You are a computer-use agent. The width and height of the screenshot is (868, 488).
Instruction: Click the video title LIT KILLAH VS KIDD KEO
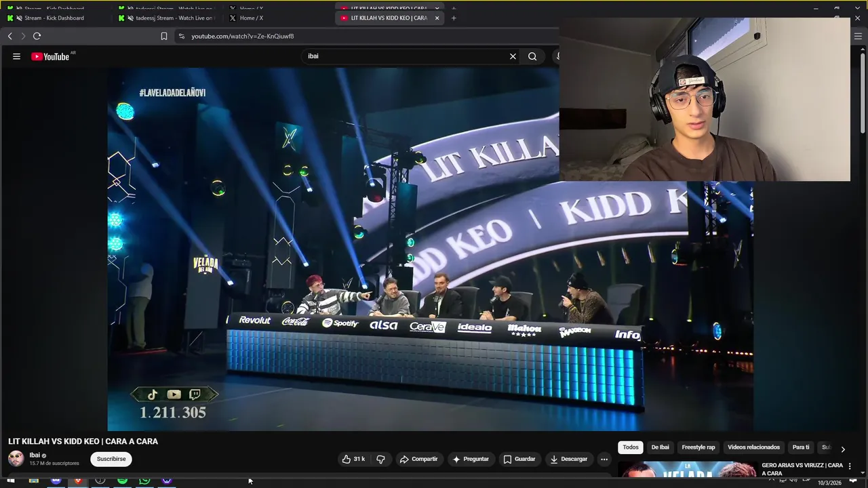[x=83, y=441]
